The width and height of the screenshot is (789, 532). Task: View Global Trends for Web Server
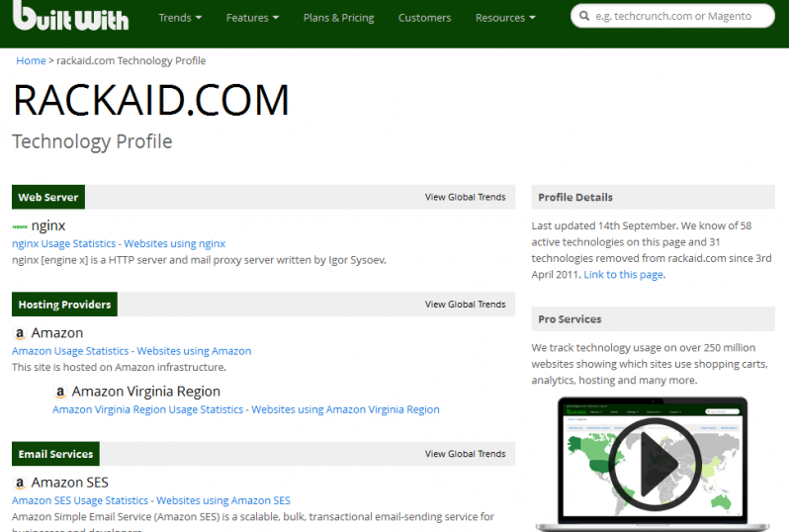[x=465, y=197]
